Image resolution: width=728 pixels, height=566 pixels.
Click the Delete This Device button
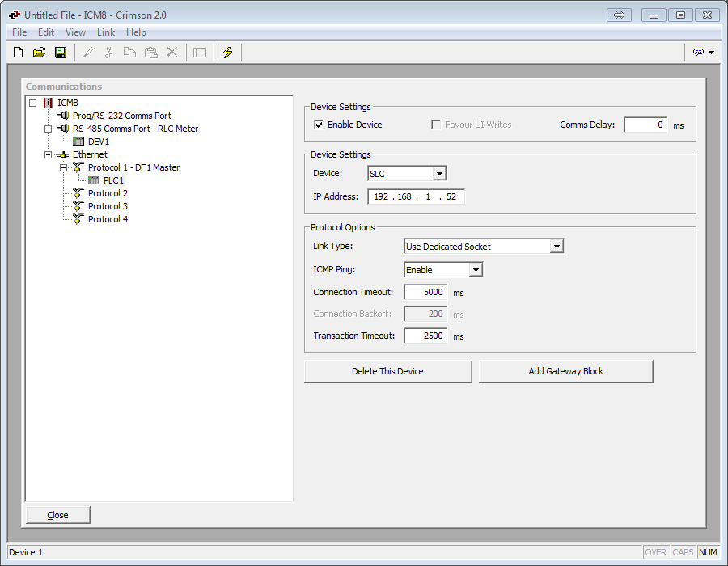coord(387,371)
